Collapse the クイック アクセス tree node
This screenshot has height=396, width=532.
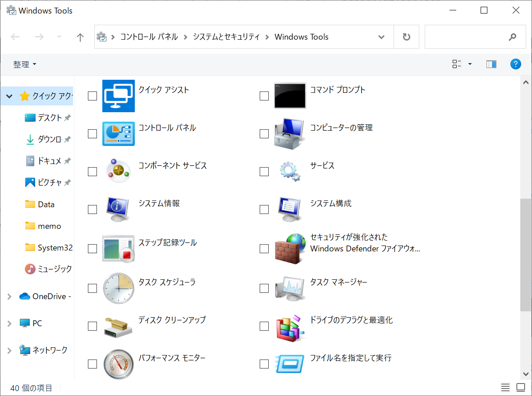tap(9, 96)
